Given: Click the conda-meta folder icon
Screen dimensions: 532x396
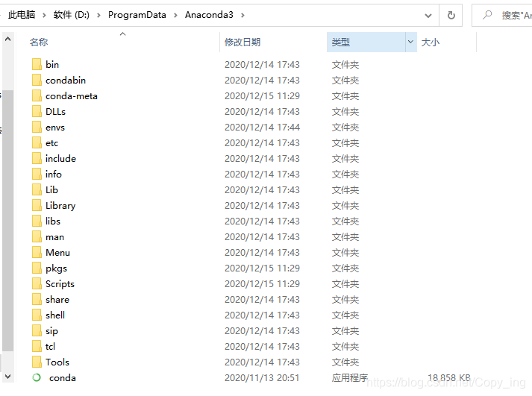Looking at the screenshot, I should 37,95.
